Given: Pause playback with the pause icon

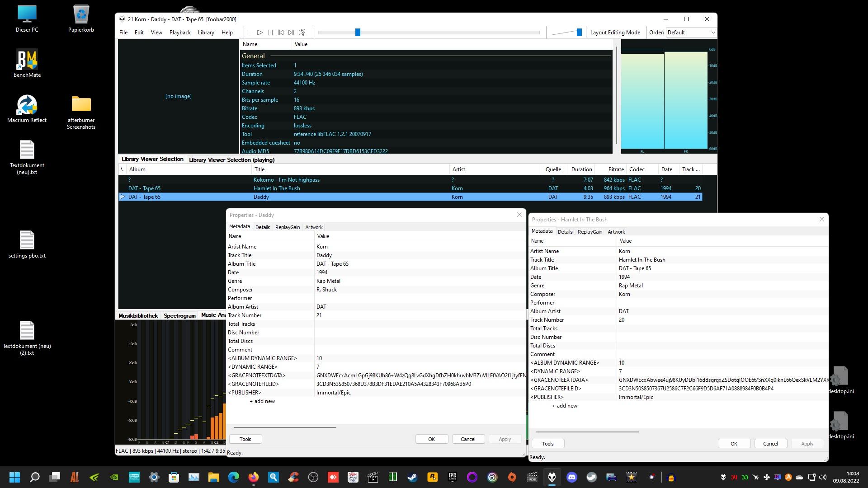Looking at the screenshot, I should tap(270, 33).
